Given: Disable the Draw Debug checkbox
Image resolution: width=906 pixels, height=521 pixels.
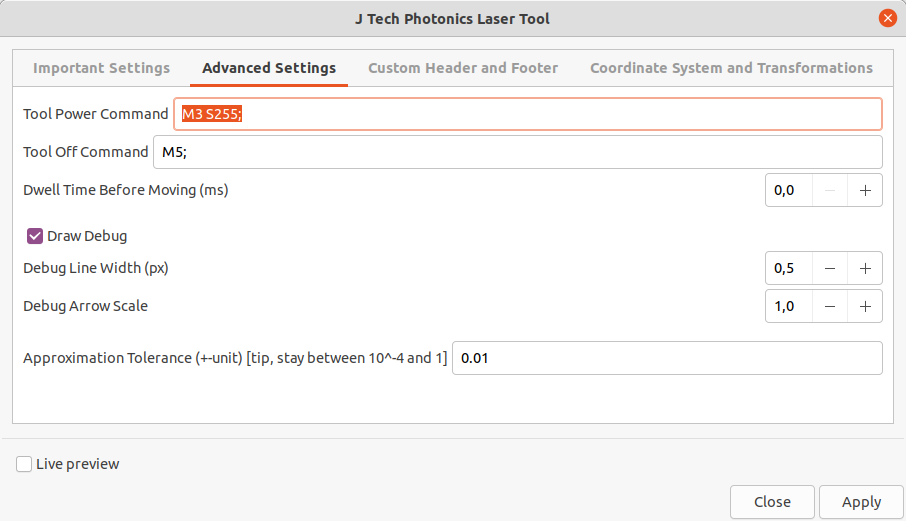Looking at the screenshot, I should (35, 236).
